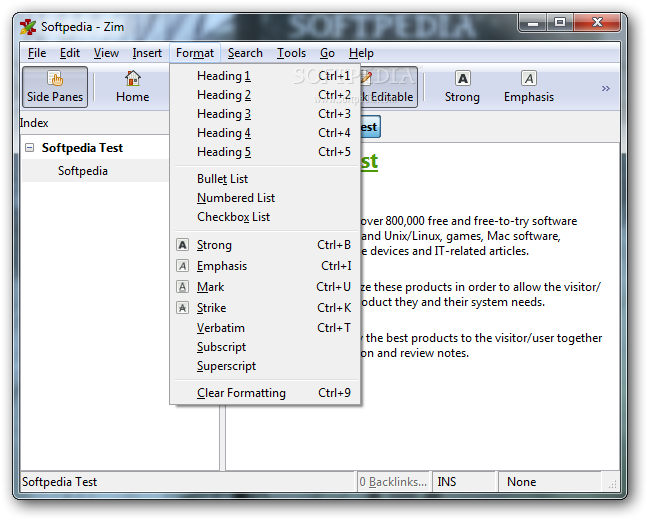The height and width of the screenshot is (520, 648).
Task: Apply Heading 1 from Format menu
Action: 265,76
